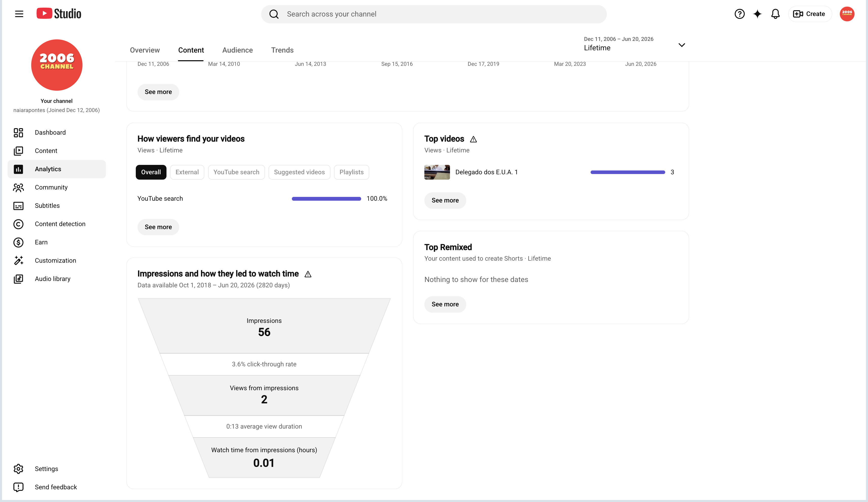Image resolution: width=868 pixels, height=502 pixels.
Task: Open the sparkle Ask Studio icon
Action: [x=757, y=14]
